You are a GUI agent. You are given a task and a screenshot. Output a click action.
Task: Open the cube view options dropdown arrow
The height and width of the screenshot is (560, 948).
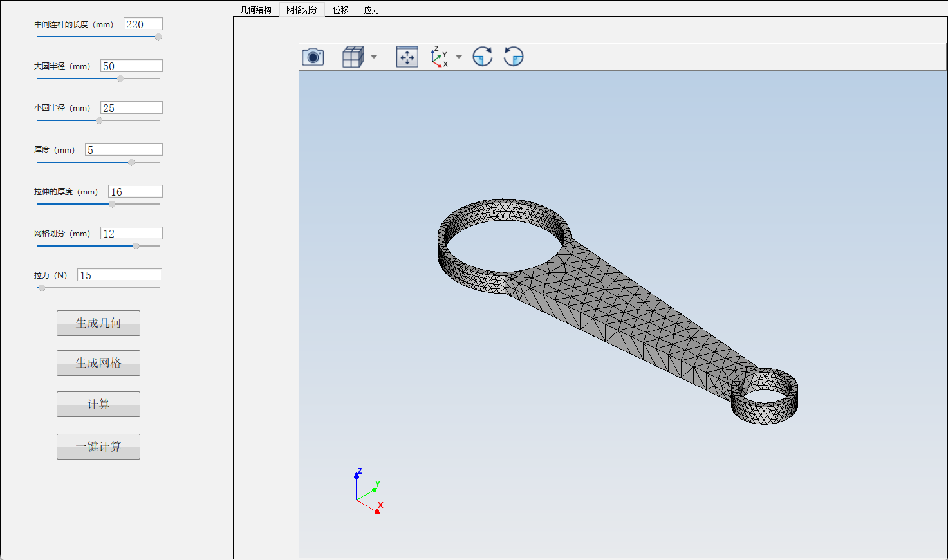(x=374, y=57)
